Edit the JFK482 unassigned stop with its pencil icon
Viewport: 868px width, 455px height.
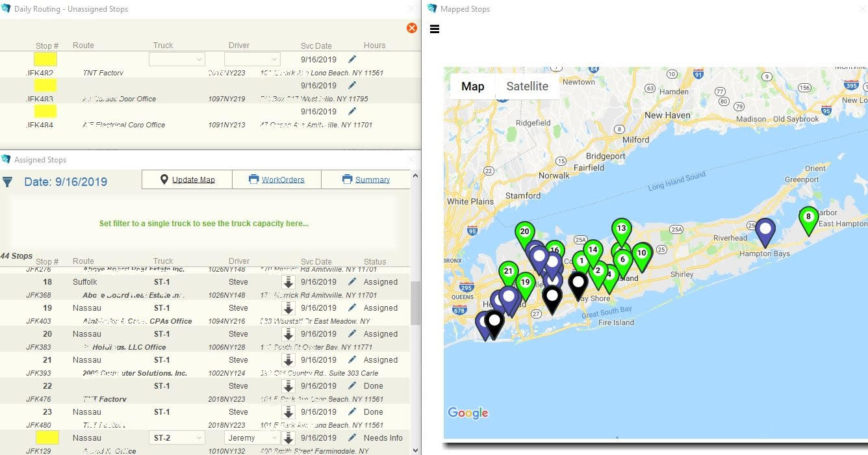(x=352, y=59)
